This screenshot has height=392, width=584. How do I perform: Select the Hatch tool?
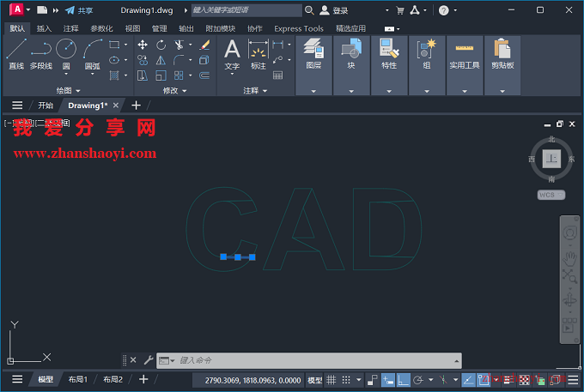[x=114, y=75]
